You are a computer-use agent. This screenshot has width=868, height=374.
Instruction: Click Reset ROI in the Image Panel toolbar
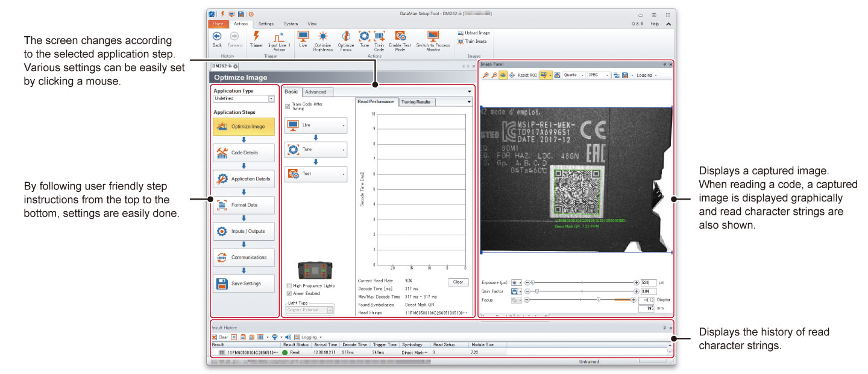(x=528, y=75)
